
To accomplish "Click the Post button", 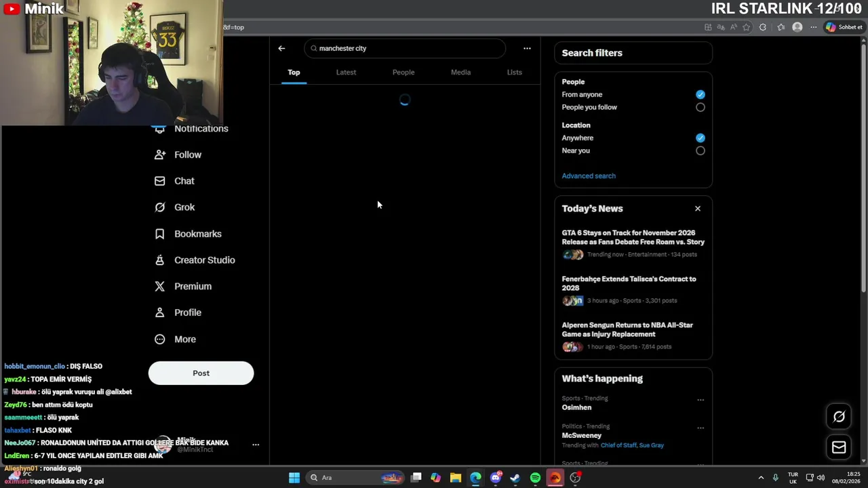I will click(201, 373).
